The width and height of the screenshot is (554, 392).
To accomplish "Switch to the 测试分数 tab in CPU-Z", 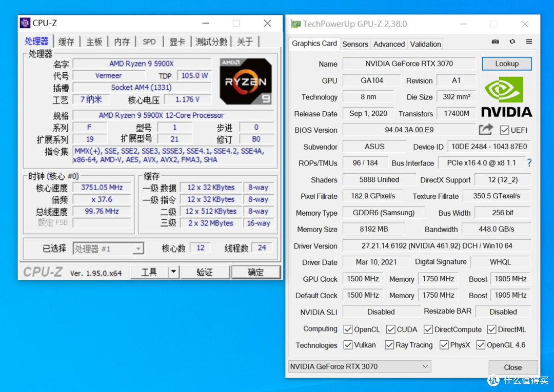I will point(211,42).
